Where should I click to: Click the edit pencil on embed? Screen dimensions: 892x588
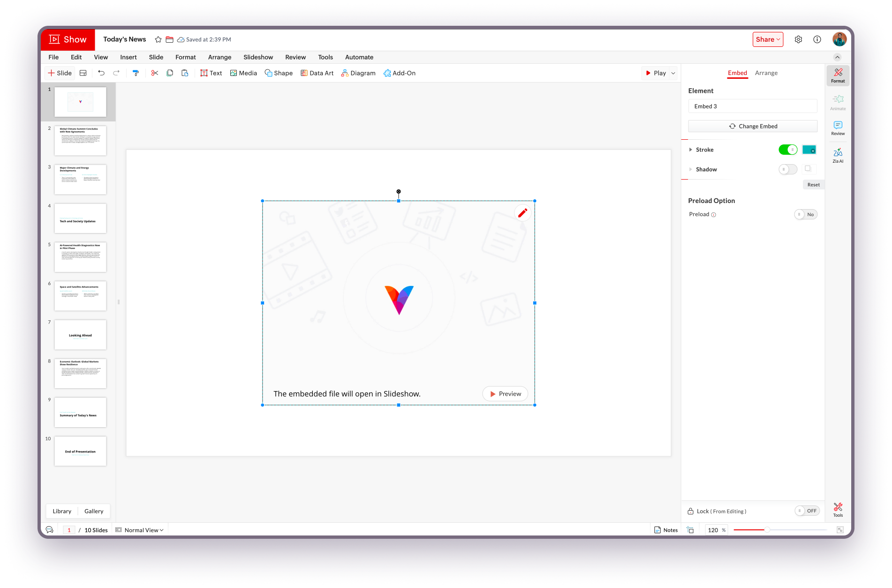coord(522,213)
